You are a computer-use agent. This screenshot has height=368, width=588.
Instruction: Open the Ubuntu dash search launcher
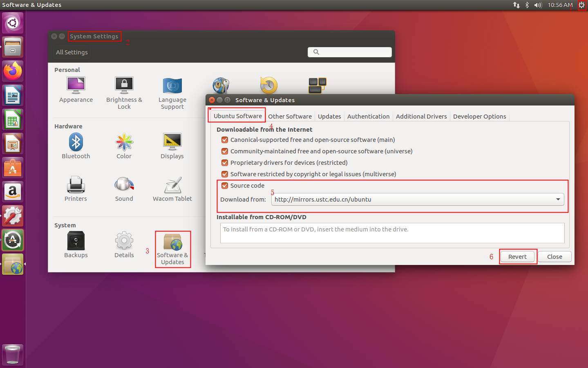pyautogui.click(x=13, y=23)
